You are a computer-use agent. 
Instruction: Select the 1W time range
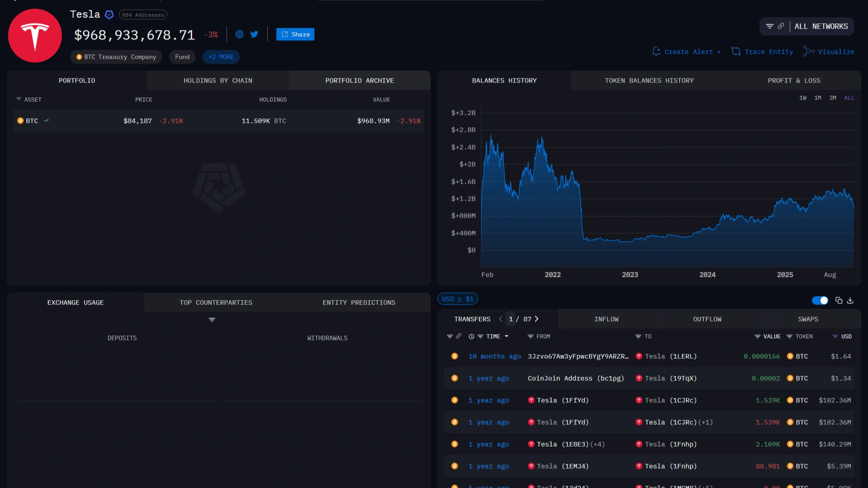(x=803, y=98)
